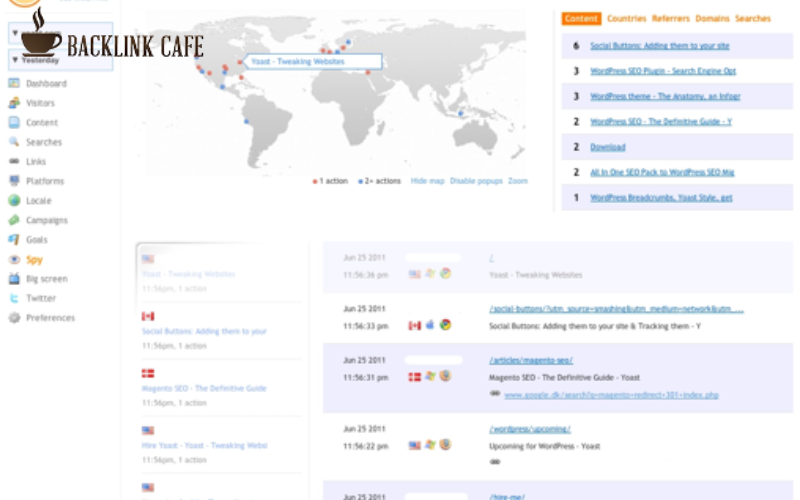Click US flag in Hire Yoast visitor card
This screenshot has height=500, width=800.
[x=148, y=431]
